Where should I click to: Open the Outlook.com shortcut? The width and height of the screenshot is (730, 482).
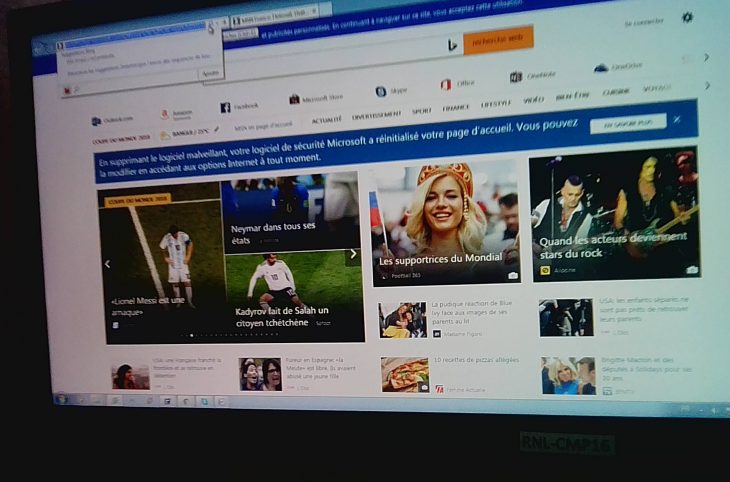click(96, 121)
